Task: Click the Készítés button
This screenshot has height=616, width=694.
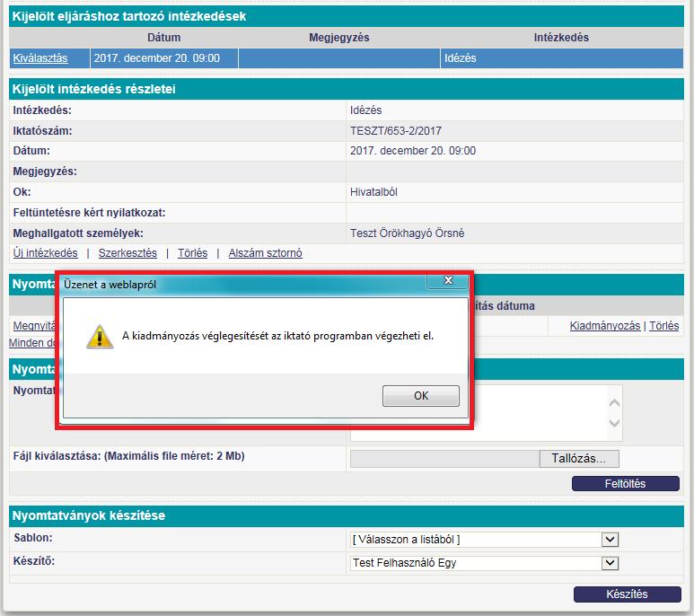Action: tap(627, 594)
